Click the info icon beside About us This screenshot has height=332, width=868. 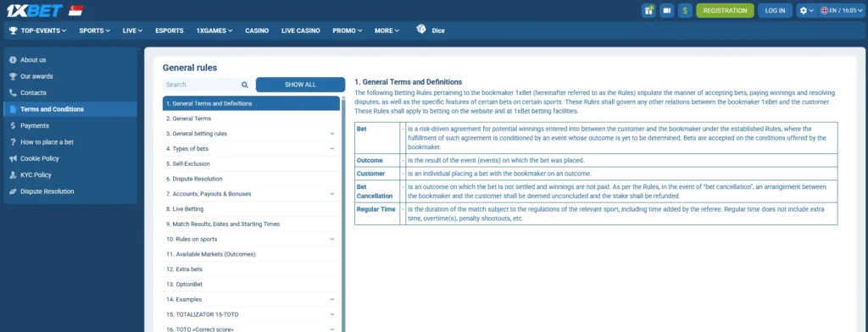[x=14, y=60]
